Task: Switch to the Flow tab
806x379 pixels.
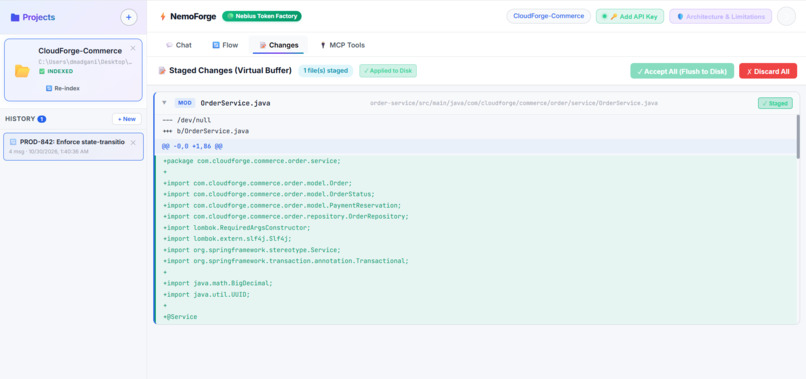Action: click(x=225, y=45)
